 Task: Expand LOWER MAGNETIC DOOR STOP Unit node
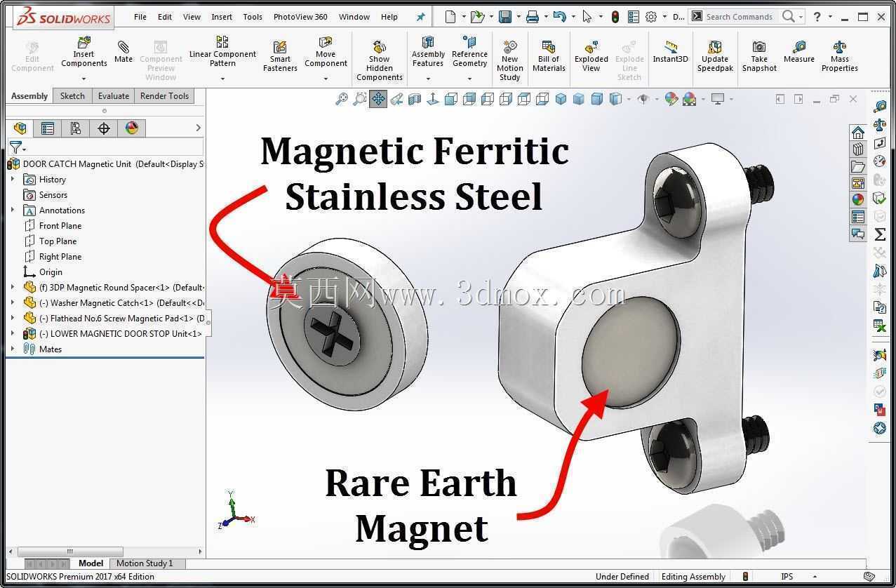coord(13,334)
